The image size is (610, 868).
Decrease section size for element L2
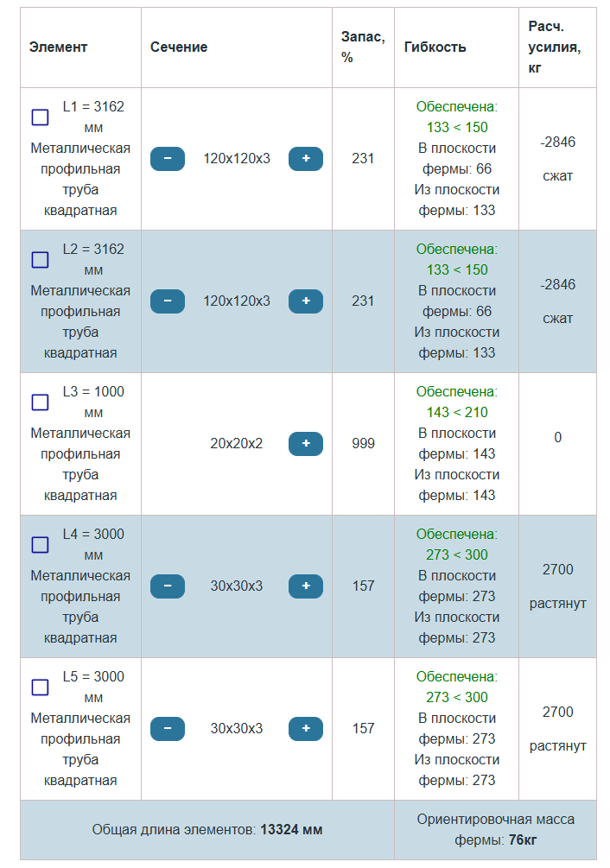[x=168, y=301]
